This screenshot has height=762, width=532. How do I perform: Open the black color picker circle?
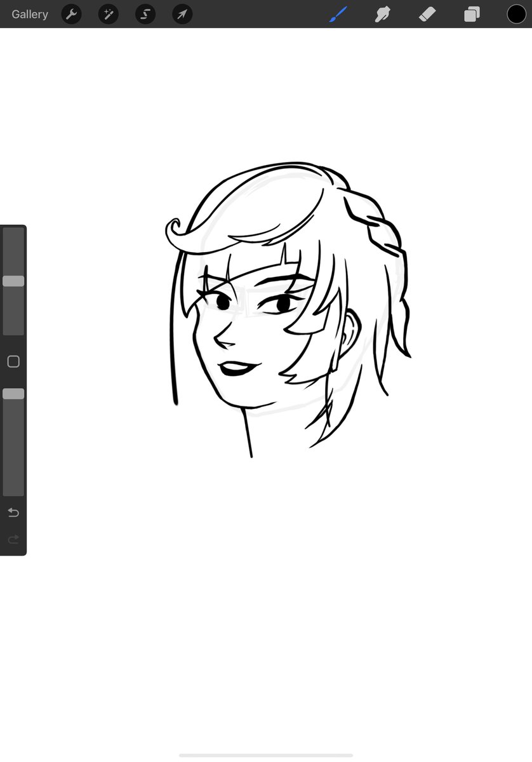(x=516, y=14)
